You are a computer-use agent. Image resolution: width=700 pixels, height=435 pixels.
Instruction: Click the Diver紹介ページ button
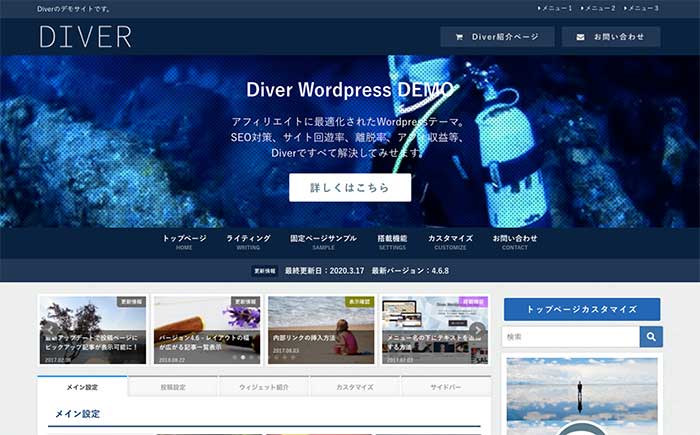(497, 37)
